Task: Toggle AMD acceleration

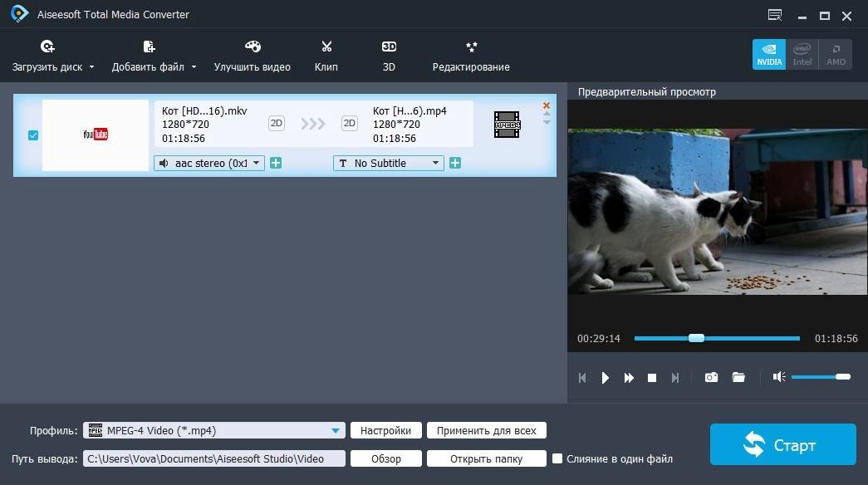Action: click(836, 54)
